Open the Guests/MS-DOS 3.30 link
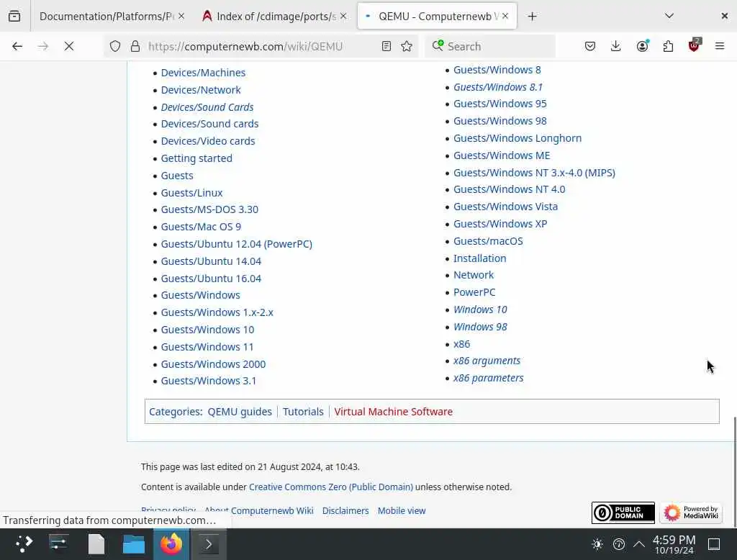 [209, 209]
